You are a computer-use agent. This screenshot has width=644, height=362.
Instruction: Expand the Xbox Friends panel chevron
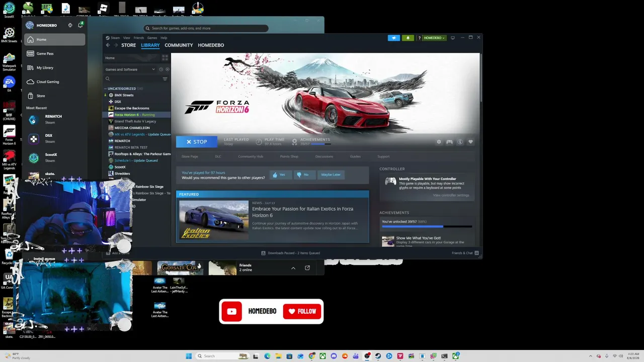293,268
